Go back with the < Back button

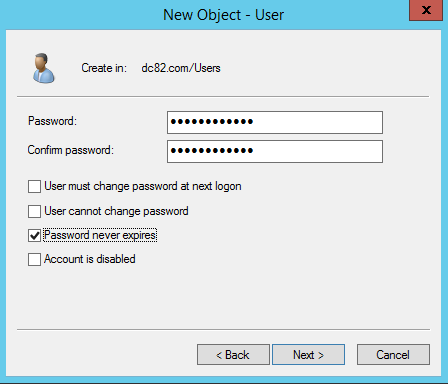233,355
